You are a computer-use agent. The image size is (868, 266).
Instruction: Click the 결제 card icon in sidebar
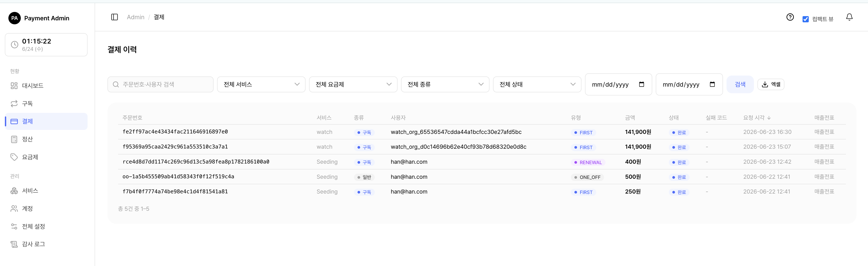click(x=14, y=122)
